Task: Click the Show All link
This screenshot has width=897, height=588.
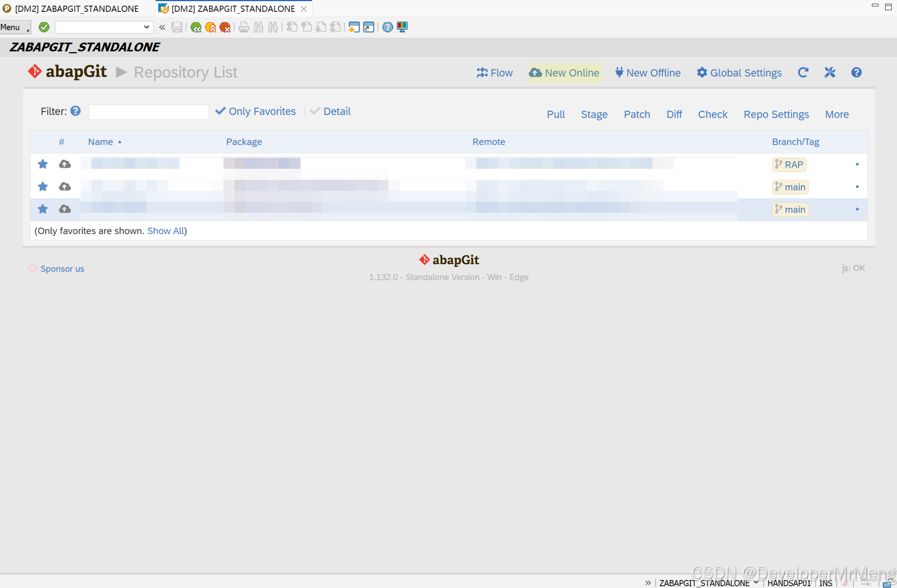Action: click(x=165, y=231)
